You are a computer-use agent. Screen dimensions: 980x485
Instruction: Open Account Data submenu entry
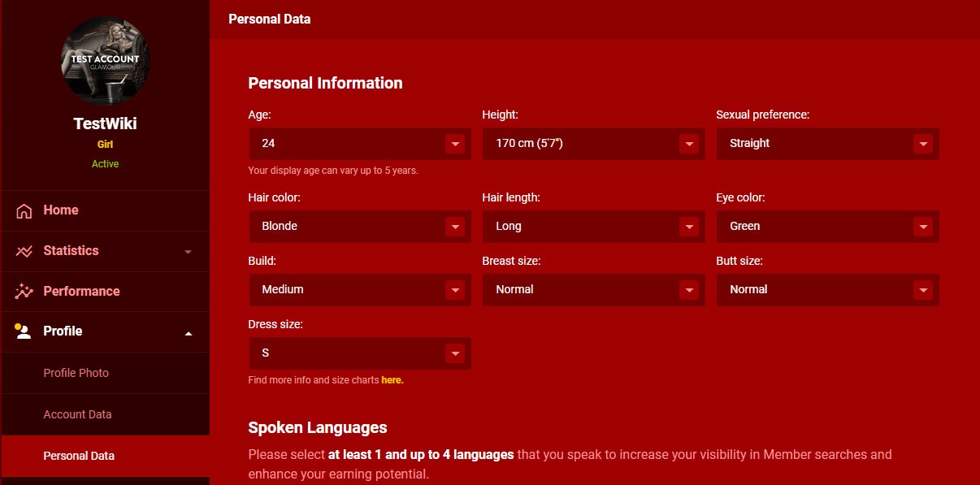click(105, 414)
